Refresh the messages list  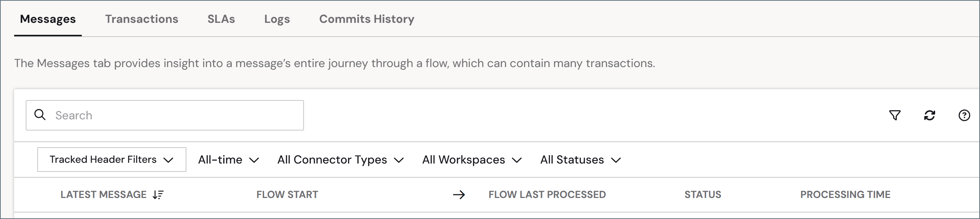point(929,115)
